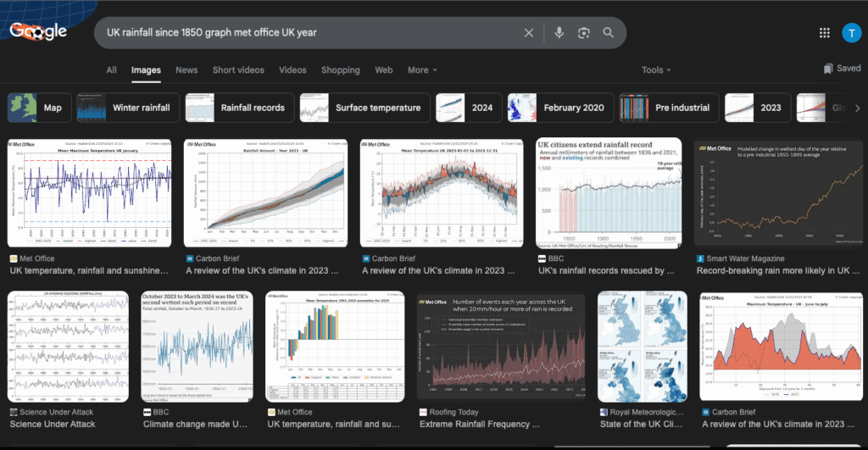Open the Web tab
Viewport: 868px width, 450px height.
pyautogui.click(x=384, y=69)
